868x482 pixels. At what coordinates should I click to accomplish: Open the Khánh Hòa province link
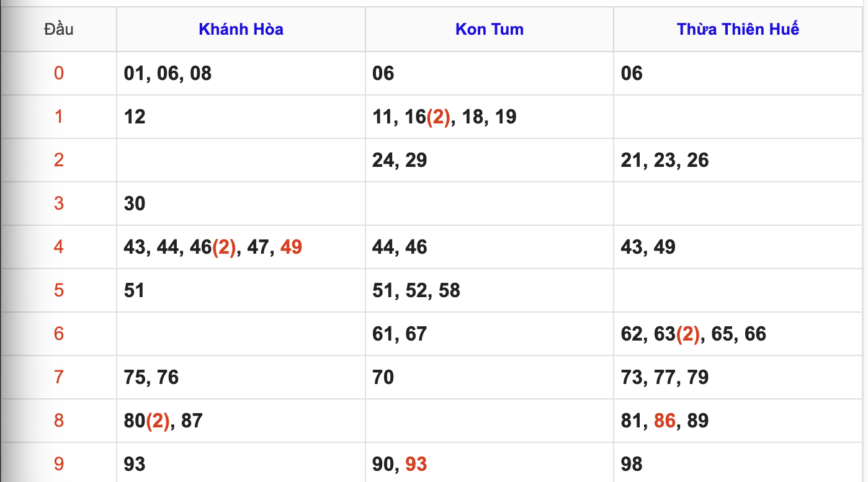click(x=241, y=29)
